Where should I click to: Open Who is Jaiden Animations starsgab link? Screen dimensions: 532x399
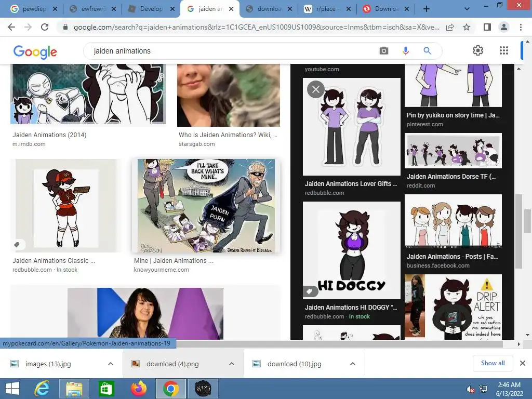pyautogui.click(x=228, y=135)
